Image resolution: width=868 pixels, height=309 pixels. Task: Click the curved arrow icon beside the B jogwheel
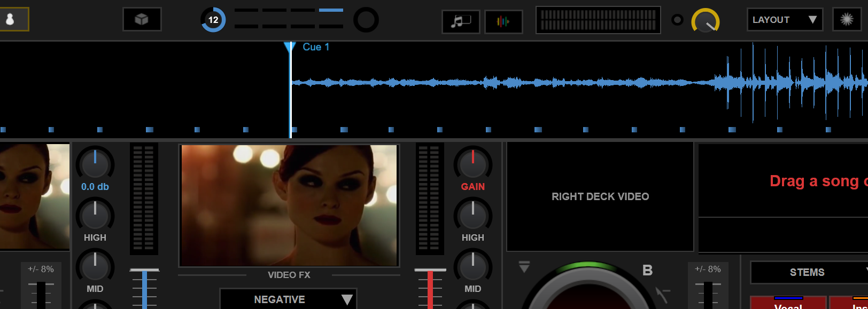pos(663,294)
